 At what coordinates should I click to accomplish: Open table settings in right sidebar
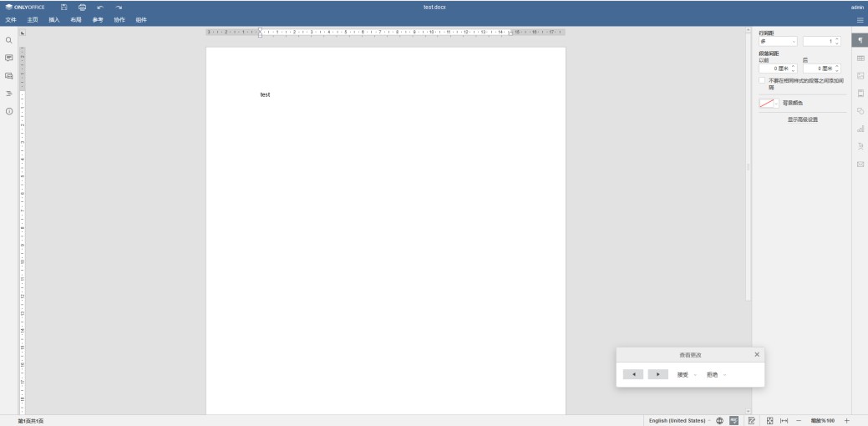(x=860, y=58)
